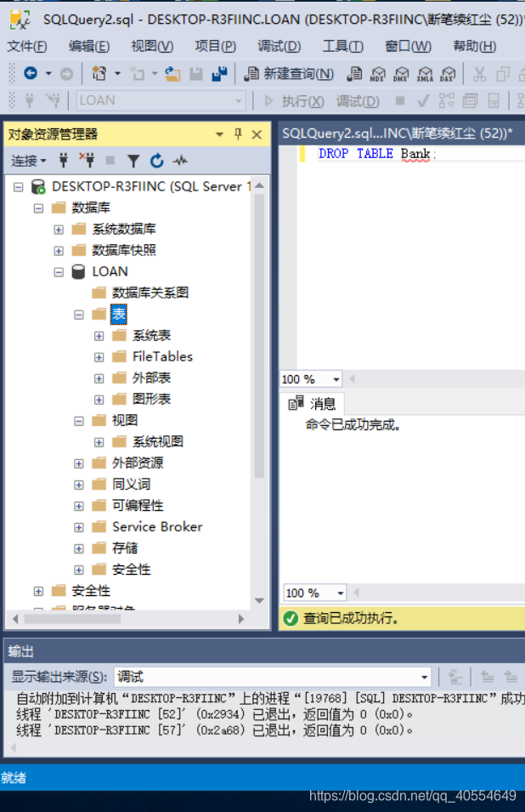The image size is (525, 812).
Task: Click the cut scissors icon
Action: click(x=479, y=74)
